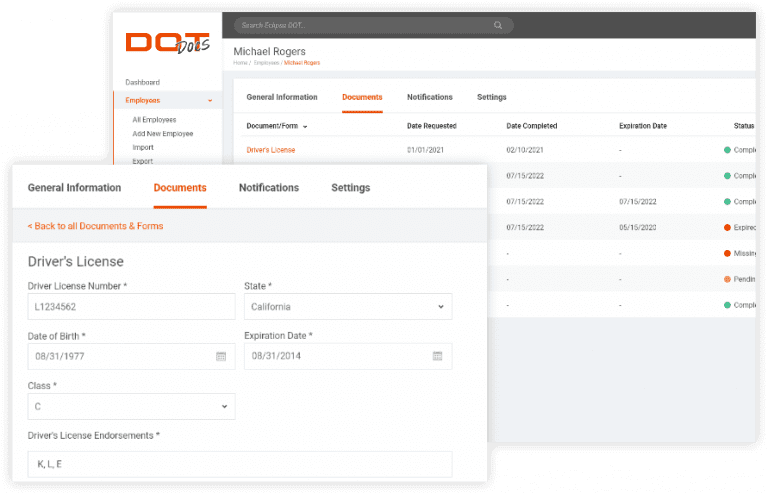This screenshot has width=768, height=494.
Task: Open the State dropdown showing California
Action: pyautogui.click(x=348, y=306)
